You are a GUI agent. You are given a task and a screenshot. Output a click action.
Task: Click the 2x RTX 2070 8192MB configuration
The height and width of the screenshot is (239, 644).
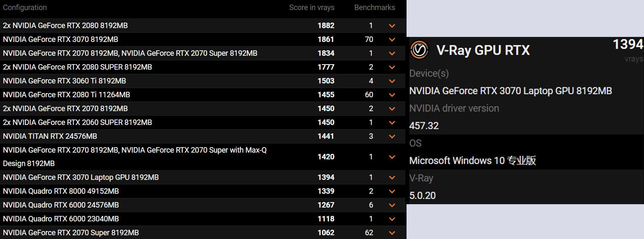click(x=65, y=109)
